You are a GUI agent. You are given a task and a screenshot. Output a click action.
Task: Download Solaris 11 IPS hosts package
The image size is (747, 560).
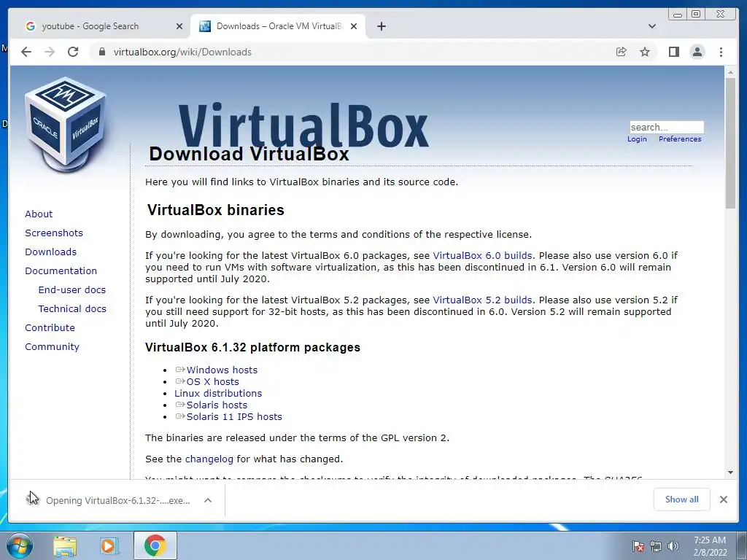(234, 417)
